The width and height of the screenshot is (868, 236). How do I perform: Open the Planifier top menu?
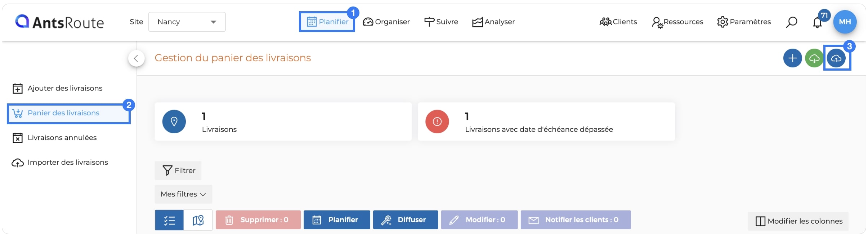click(x=327, y=22)
